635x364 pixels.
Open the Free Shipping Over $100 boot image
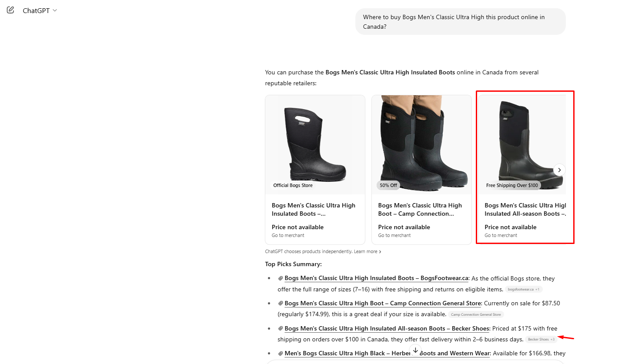[522, 145]
